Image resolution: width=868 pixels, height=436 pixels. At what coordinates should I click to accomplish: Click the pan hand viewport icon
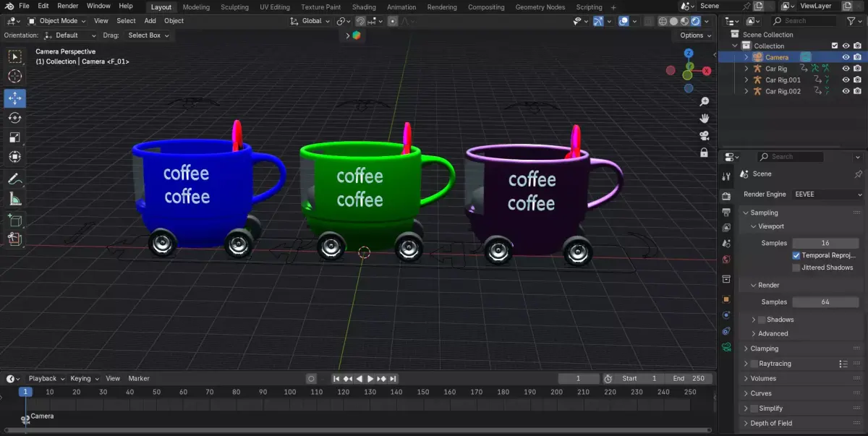tap(704, 119)
